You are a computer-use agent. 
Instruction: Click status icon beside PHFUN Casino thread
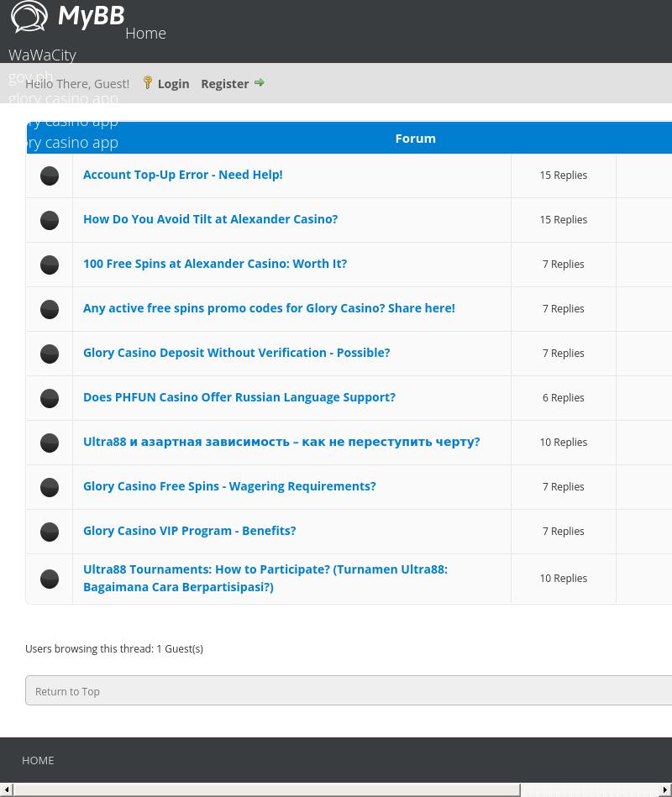50,398
